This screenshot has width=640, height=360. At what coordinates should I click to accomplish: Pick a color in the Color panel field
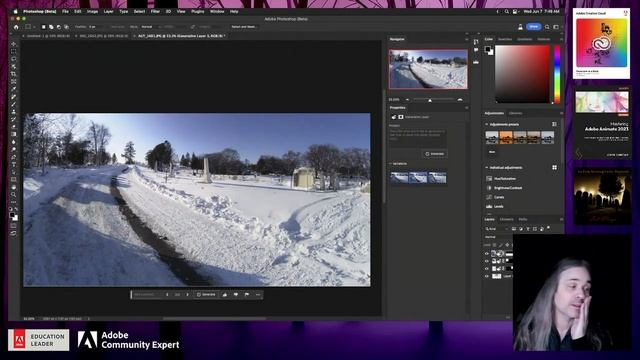pos(522,74)
